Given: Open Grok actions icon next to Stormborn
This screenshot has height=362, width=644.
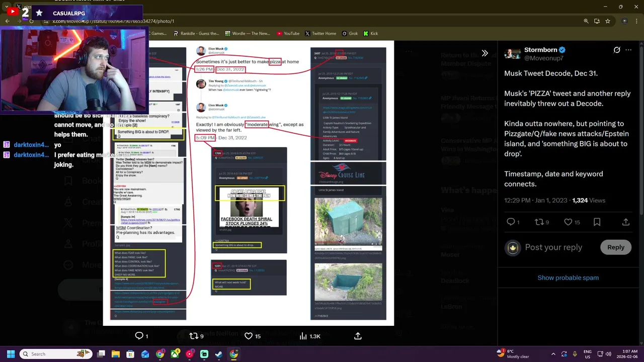Looking at the screenshot, I should [617, 50].
